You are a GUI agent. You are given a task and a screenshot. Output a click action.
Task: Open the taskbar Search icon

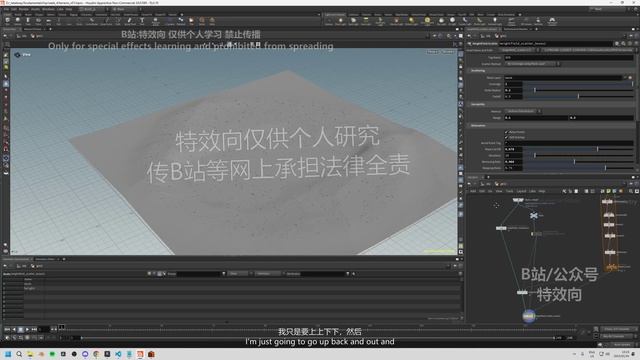click(19, 354)
